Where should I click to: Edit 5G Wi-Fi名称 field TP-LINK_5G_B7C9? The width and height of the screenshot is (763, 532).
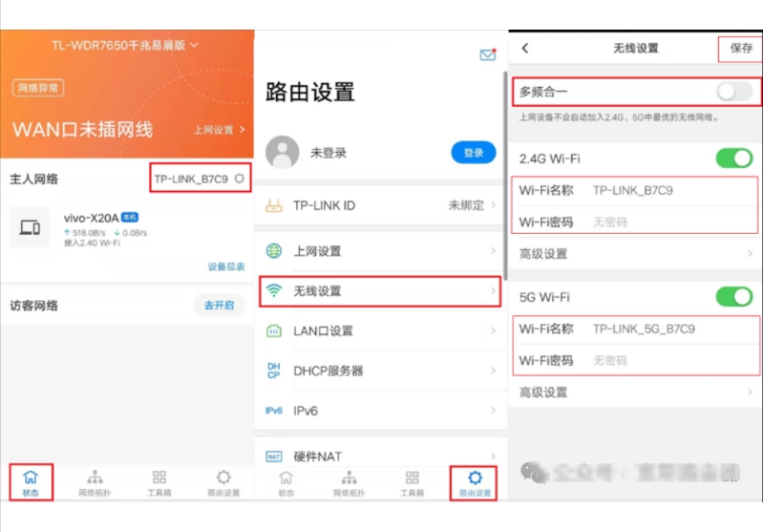pyautogui.click(x=635, y=329)
